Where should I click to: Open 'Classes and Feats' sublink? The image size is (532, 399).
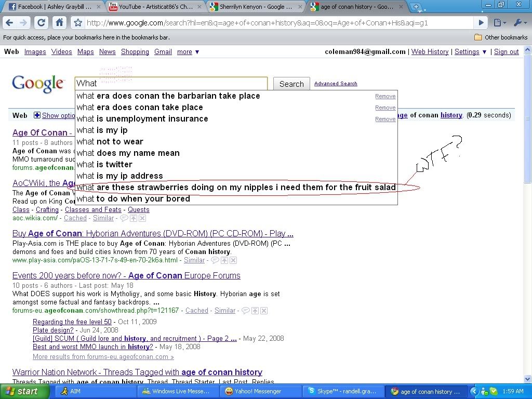click(x=93, y=210)
